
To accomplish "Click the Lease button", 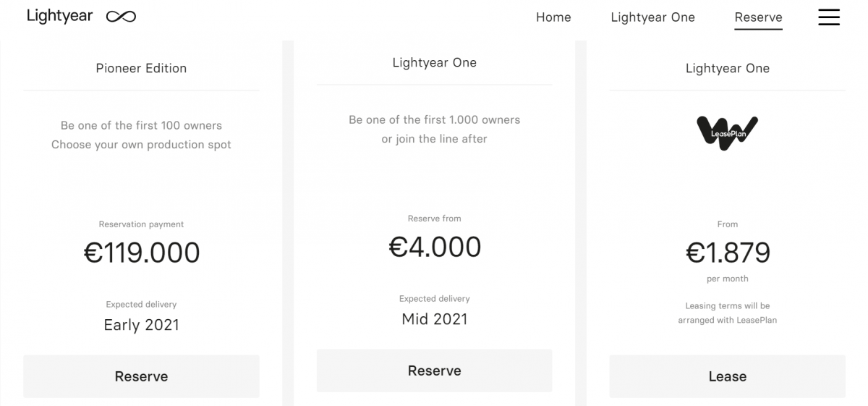I will 727,376.
